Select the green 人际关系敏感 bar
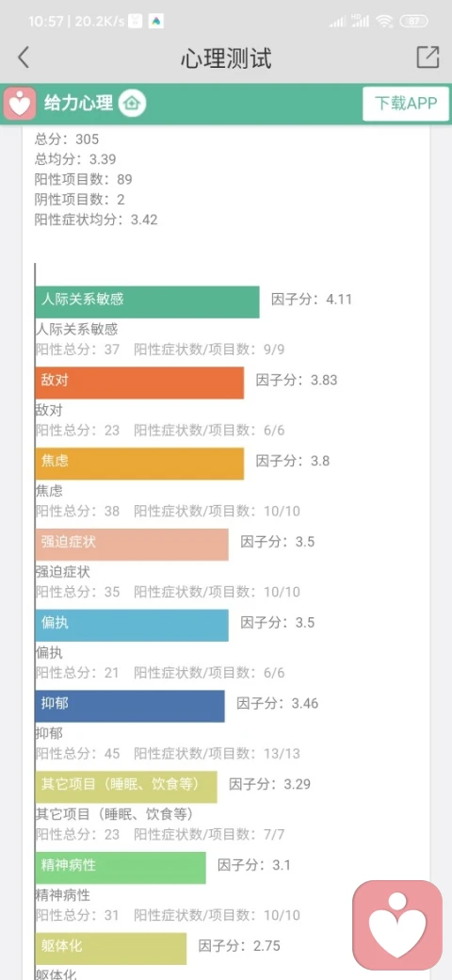Screen dimensions: 452x980 147,302
